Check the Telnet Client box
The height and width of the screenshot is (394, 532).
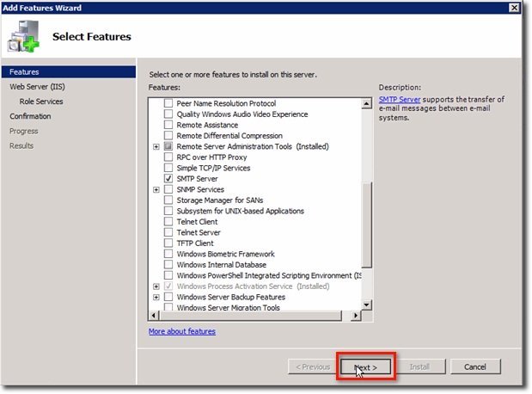tap(168, 221)
